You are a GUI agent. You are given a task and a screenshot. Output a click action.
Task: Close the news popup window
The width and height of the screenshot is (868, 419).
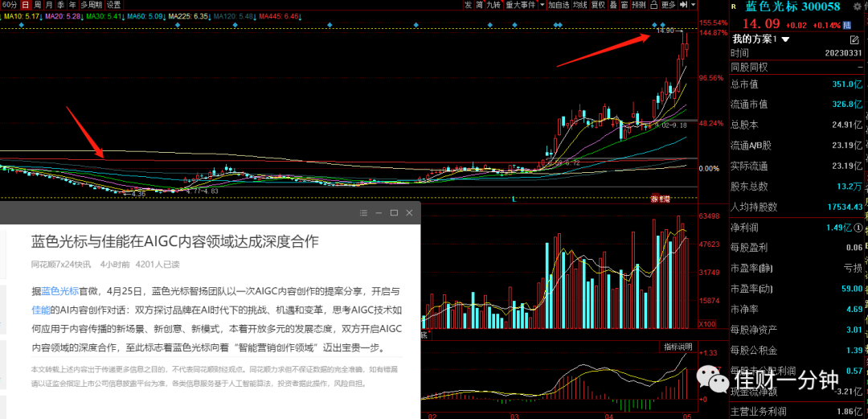click(409, 213)
